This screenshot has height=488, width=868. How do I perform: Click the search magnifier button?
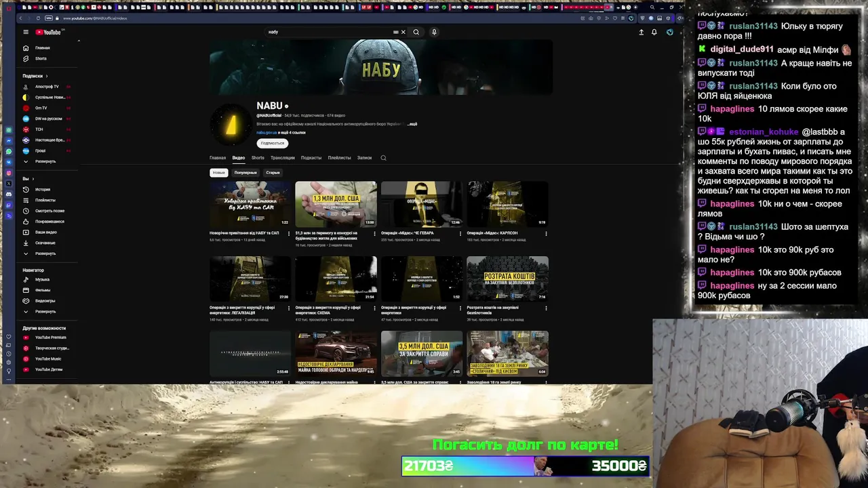pyautogui.click(x=416, y=32)
